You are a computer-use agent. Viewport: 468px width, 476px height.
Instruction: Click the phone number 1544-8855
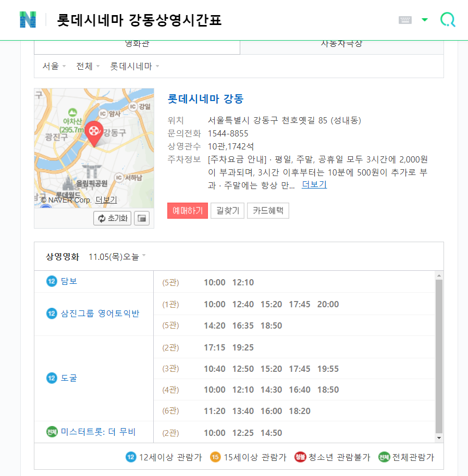click(x=228, y=133)
